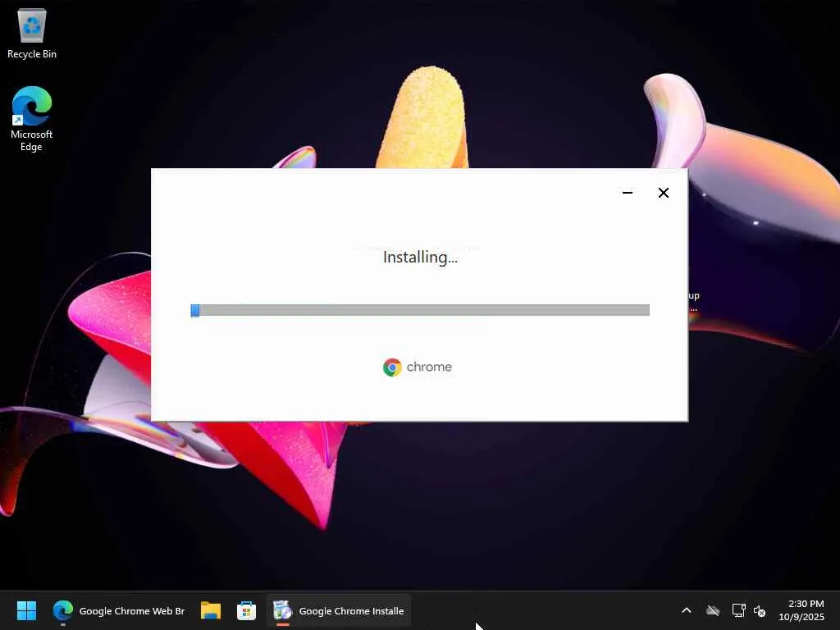Show hidden tray icons chevron
Viewport: 840px width, 630px height.
pos(687,610)
